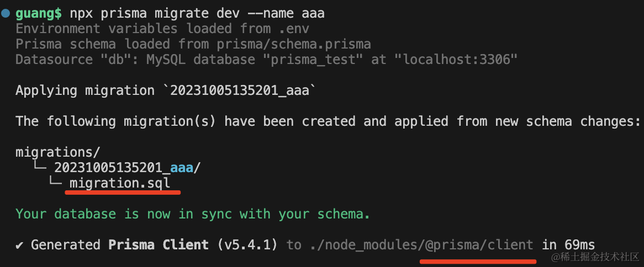The height and width of the screenshot is (267, 644).
Task: Click the blue command status dot
Action: [6, 13]
